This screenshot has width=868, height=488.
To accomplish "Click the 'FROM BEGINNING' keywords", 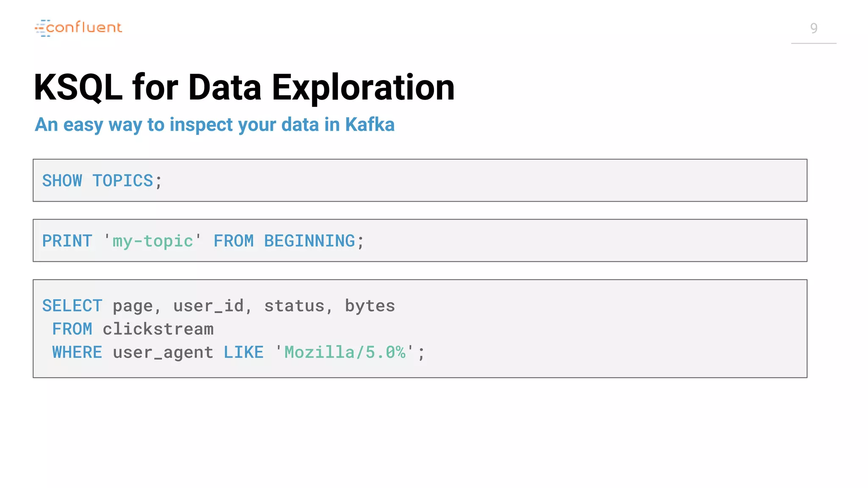I will click(284, 241).
